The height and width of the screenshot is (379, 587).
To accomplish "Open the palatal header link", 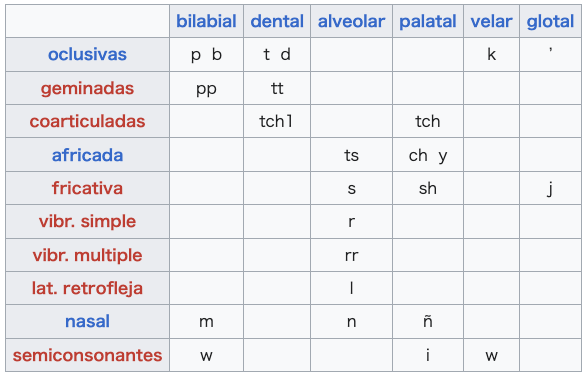I will click(428, 21).
